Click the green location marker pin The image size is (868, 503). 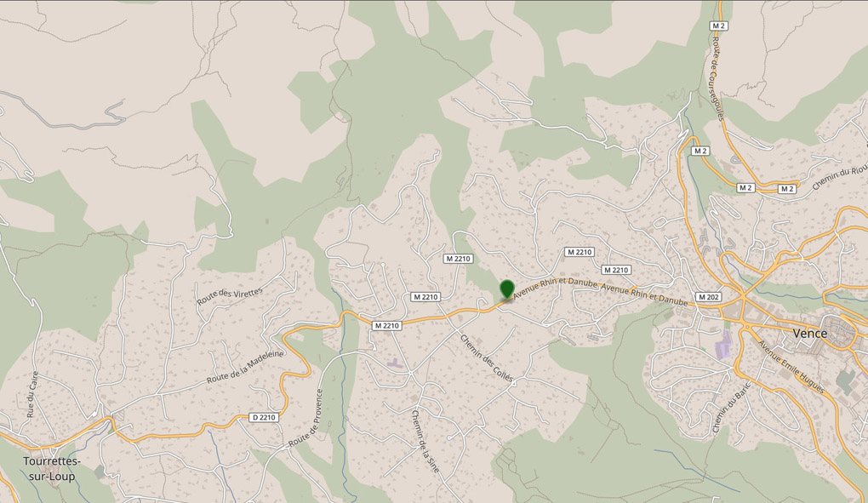tap(506, 289)
